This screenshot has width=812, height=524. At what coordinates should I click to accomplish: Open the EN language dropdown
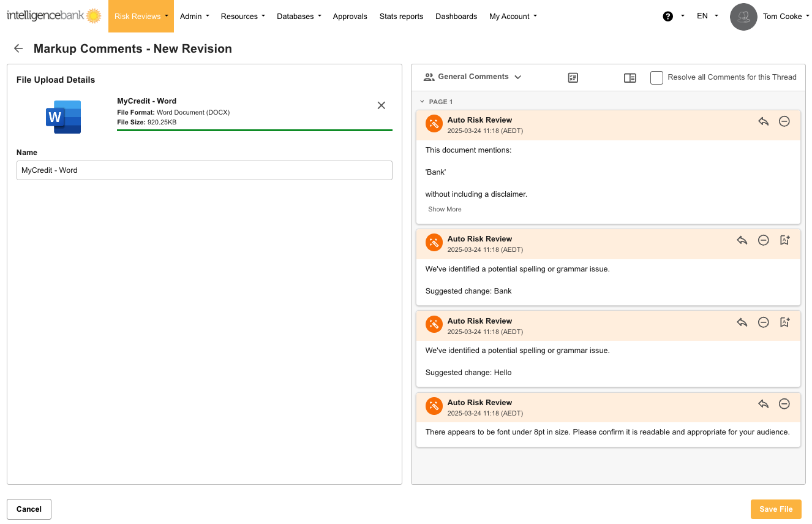point(707,17)
